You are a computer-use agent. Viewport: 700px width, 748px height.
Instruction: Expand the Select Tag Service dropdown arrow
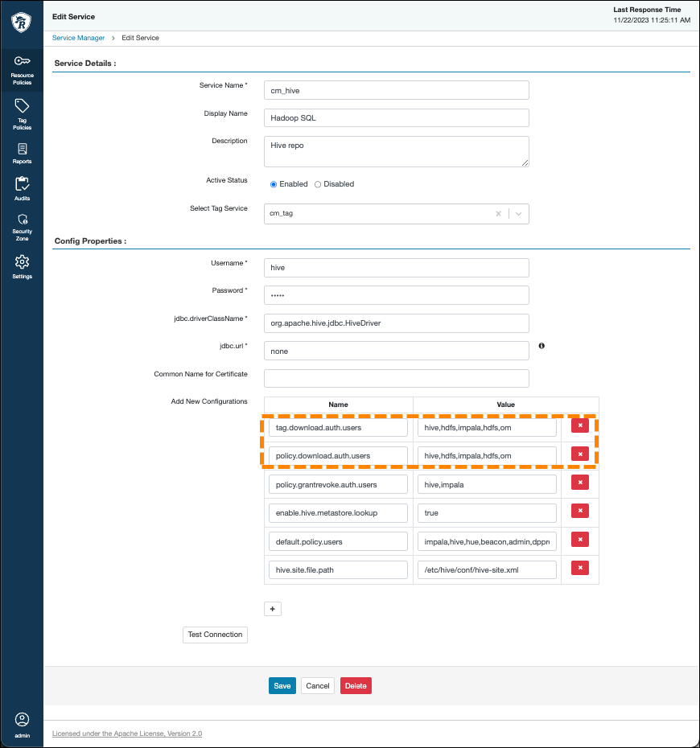coord(519,214)
